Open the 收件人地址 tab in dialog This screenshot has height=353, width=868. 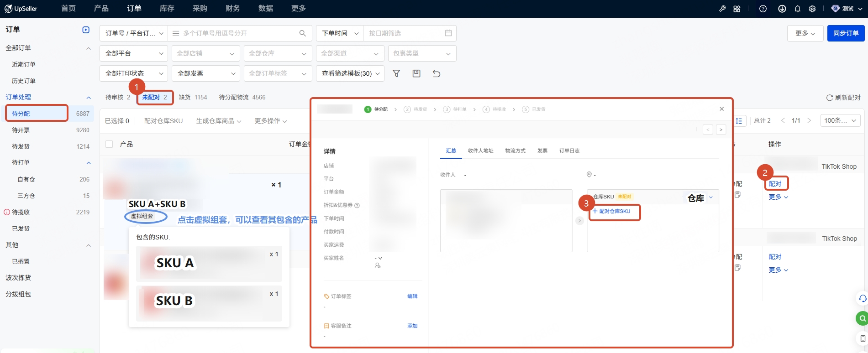click(480, 151)
